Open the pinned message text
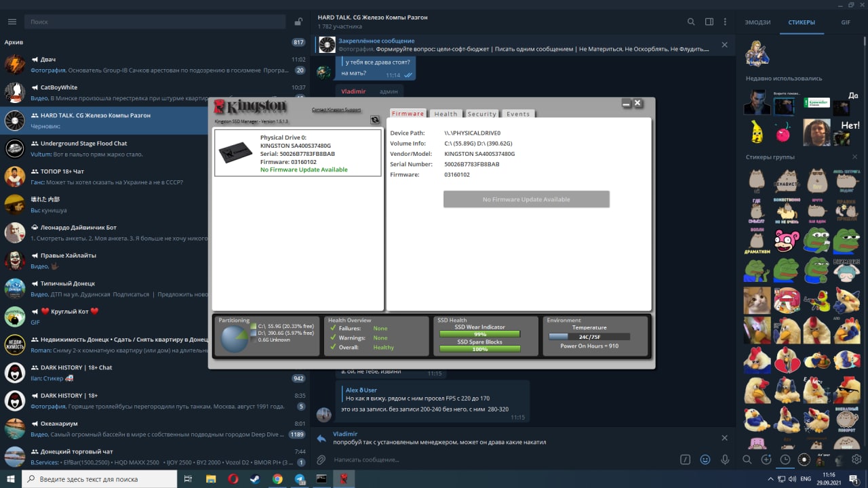Screen dimensions: 868x488 point(524,45)
